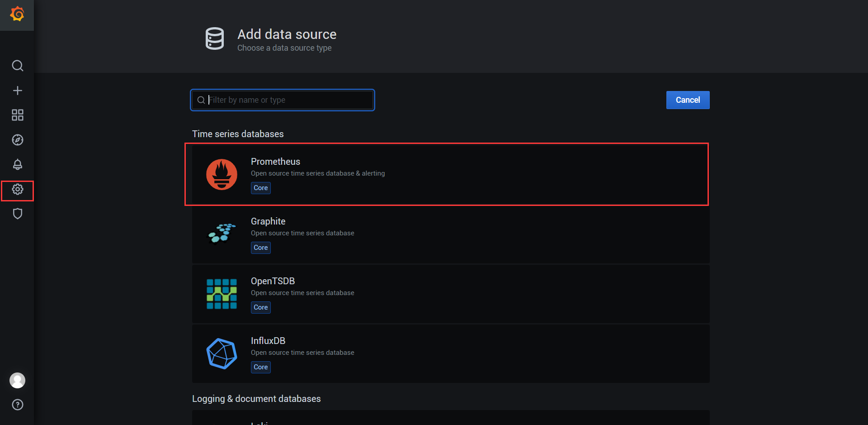Open the Dashboards grid icon

(x=17, y=115)
